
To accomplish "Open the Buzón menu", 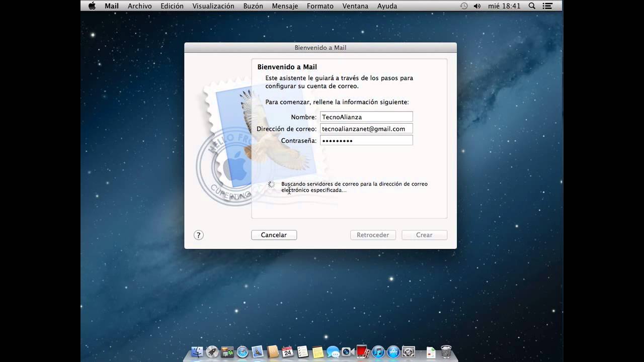I will click(253, 6).
